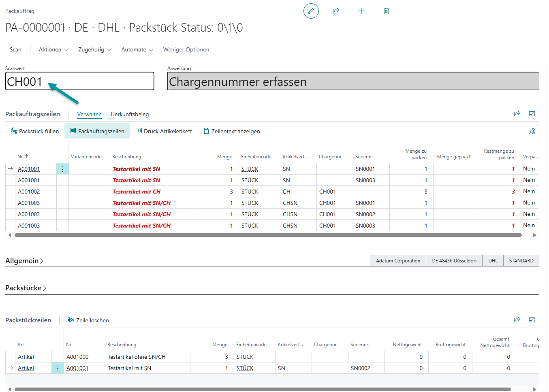
Task: Open the Packstückzeilen share icon
Action: tap(517, 320)
